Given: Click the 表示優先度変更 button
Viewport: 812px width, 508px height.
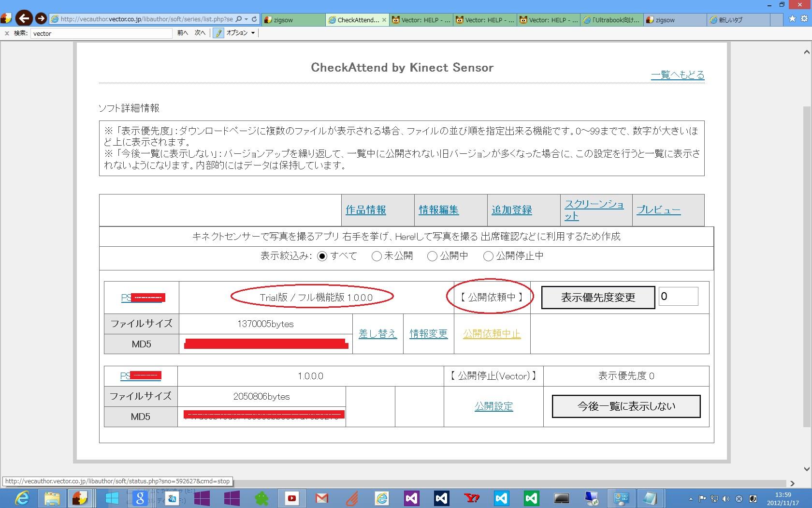Looking at the screenshot, I should (x=598, y=298).
